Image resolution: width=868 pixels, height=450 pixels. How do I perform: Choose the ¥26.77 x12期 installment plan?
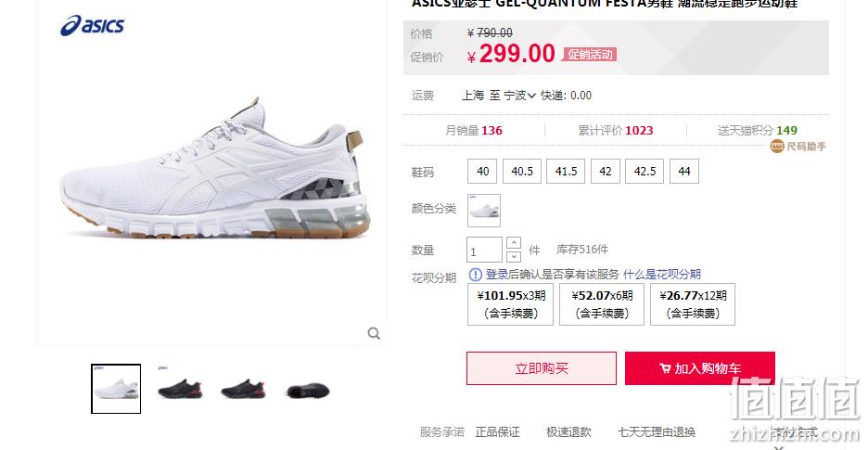click(x=693, y=304)
